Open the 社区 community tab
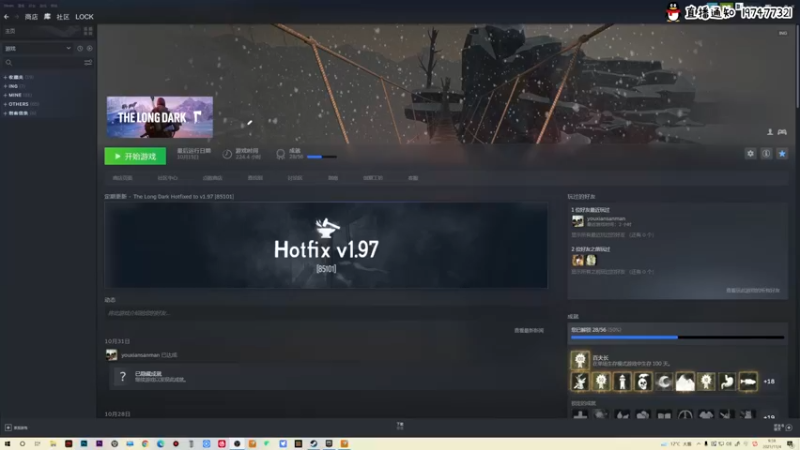The image size is (800, 450). [63, 17]
